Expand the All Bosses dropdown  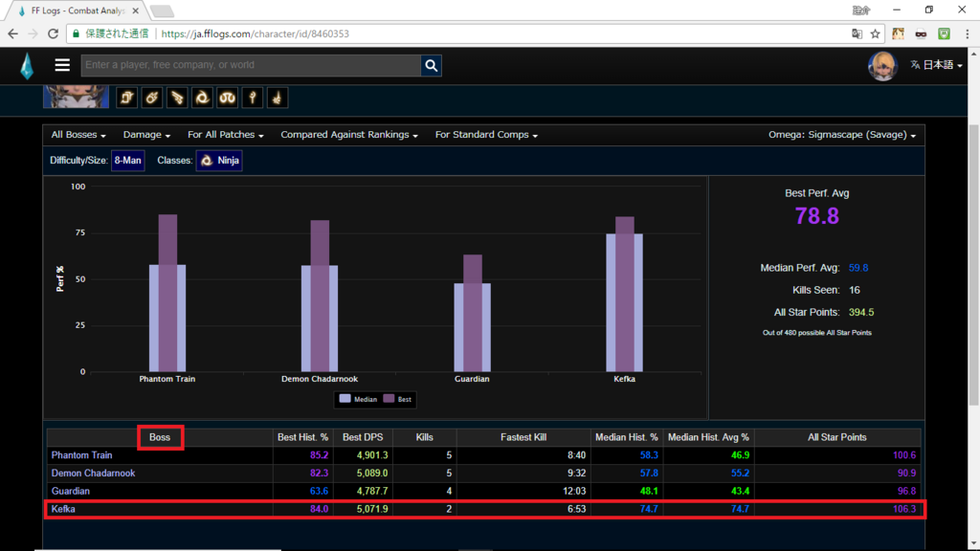[78, 134]
